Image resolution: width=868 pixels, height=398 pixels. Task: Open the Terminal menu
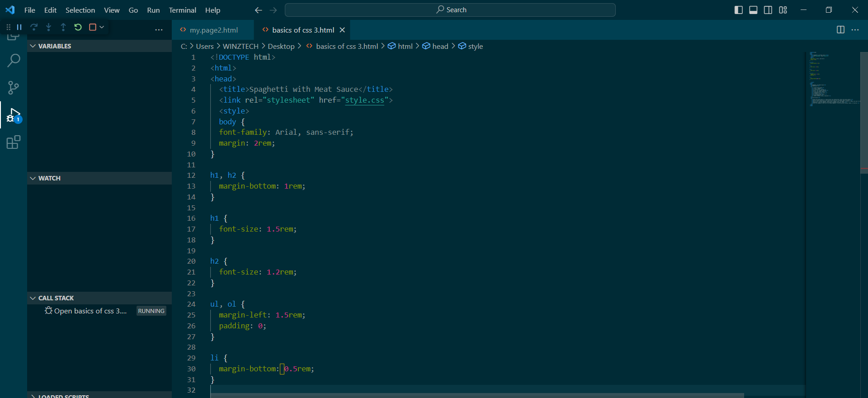tap(182, 10)
